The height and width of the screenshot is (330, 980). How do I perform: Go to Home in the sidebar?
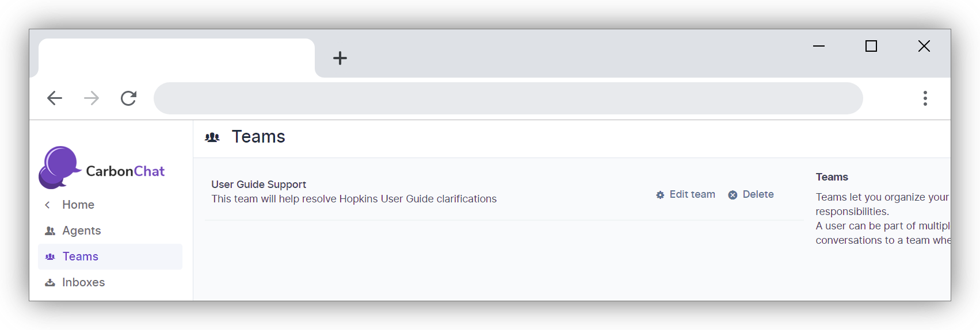tap(78, 205)
